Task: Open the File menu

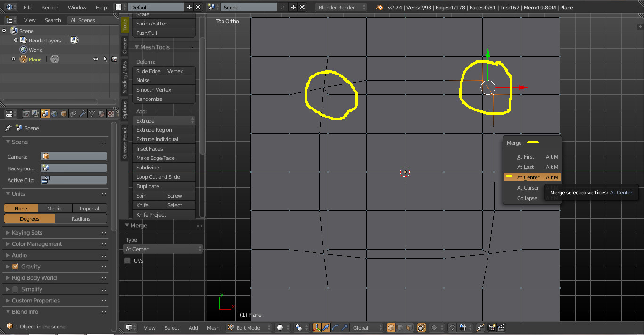Action: 28,8
